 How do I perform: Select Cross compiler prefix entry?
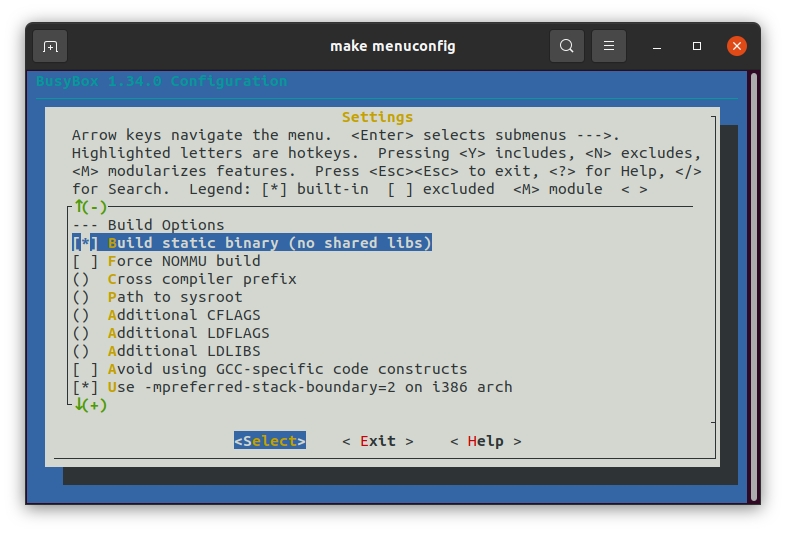click(x=201, y=279)
